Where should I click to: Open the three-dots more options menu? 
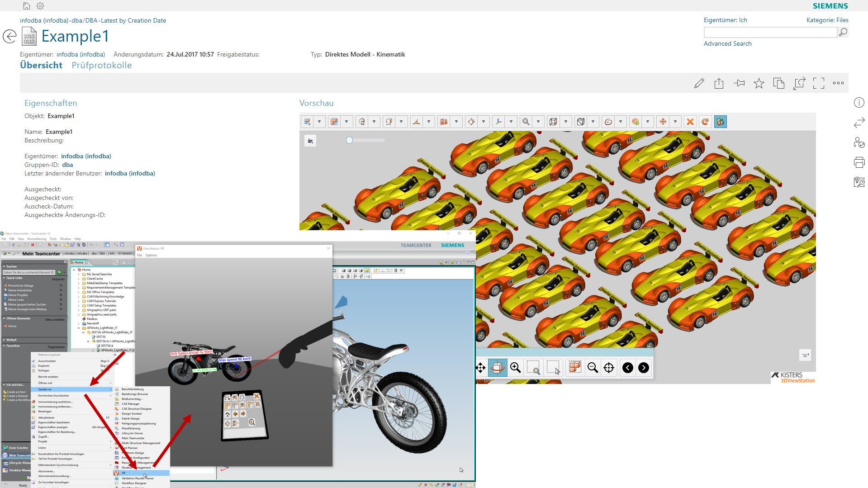click(x=838, y=83)
